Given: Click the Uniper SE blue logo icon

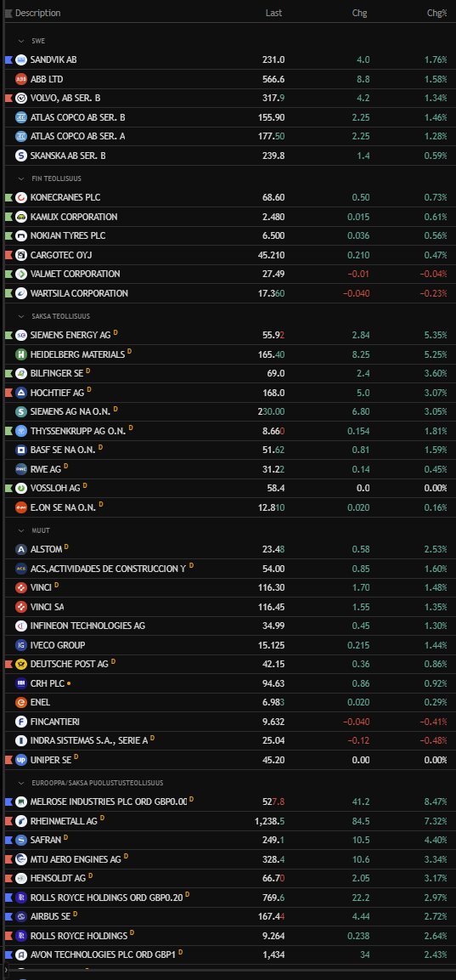Looking at the screenshot, I should click(x=20, y=760).
